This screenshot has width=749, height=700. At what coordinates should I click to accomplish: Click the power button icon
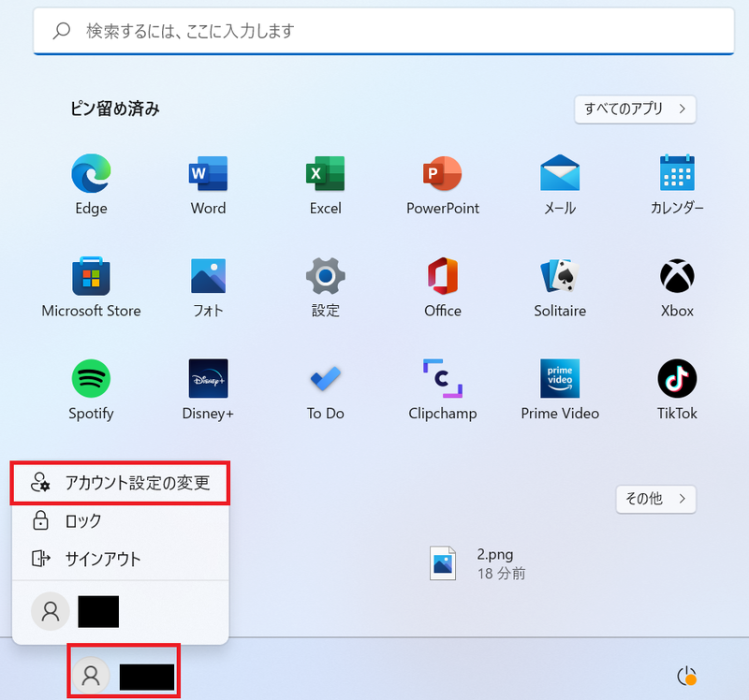coord(686,676)
